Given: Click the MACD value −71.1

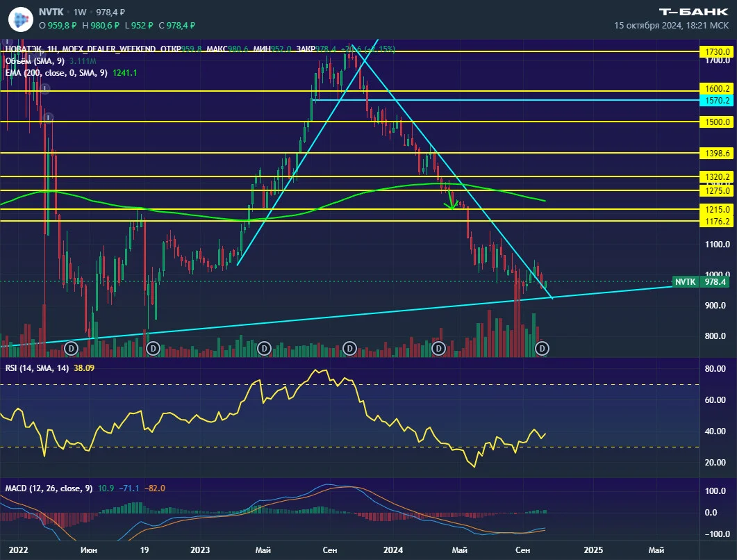Looking at the screenshot, I should tap(129, 488).
